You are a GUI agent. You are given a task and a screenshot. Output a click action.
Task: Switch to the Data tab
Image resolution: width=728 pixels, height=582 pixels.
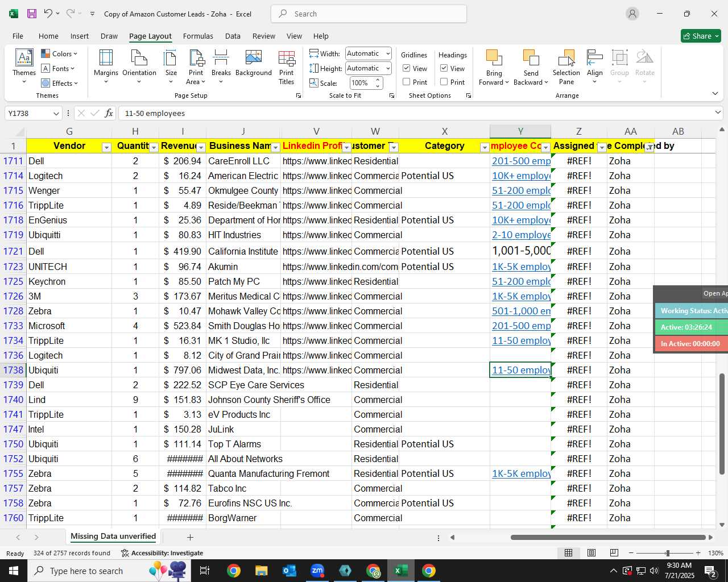point(233,36)
